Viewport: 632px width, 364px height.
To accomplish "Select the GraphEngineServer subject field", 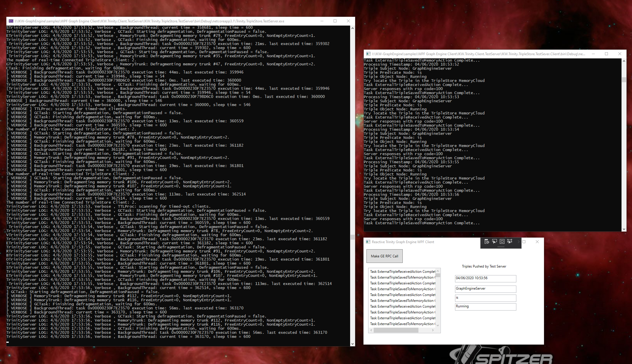I will pos(485,289).
